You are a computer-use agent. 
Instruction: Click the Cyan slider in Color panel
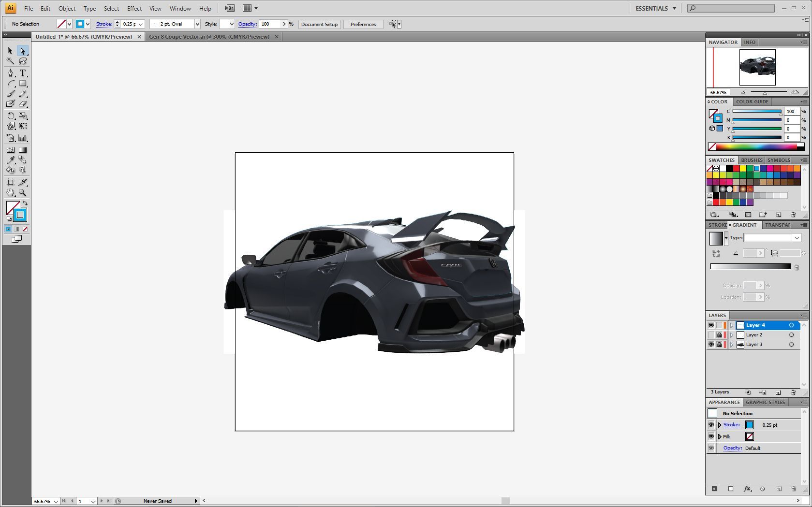[x=757, y=111]
